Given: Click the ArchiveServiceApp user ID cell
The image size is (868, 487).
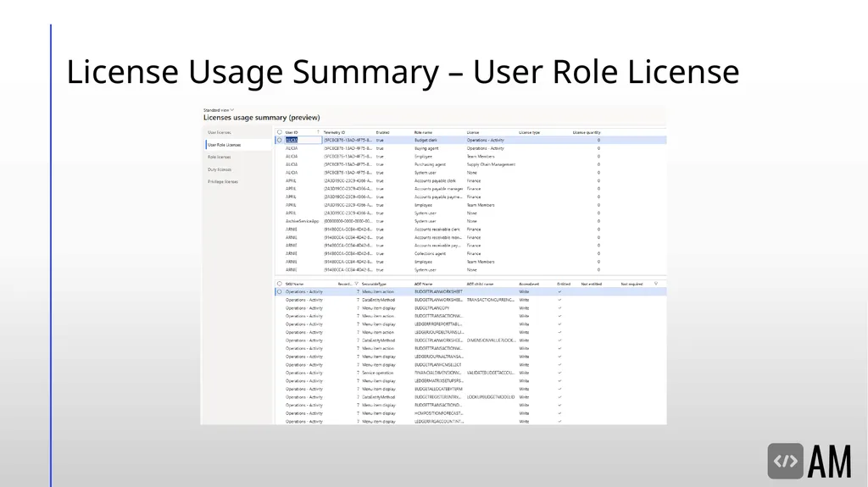Looking at the screenshot, I should [303, 221].
